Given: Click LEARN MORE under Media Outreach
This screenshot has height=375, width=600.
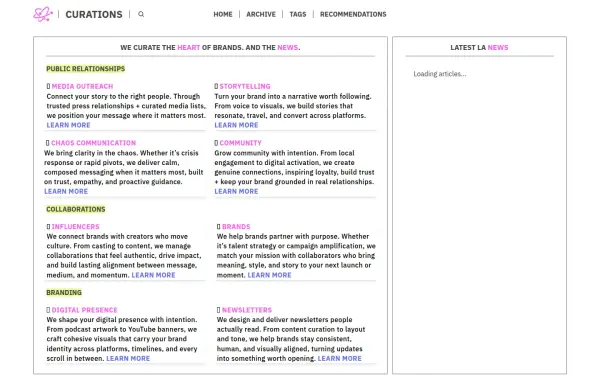Looking at the screenshot, I should pos(68,125).
